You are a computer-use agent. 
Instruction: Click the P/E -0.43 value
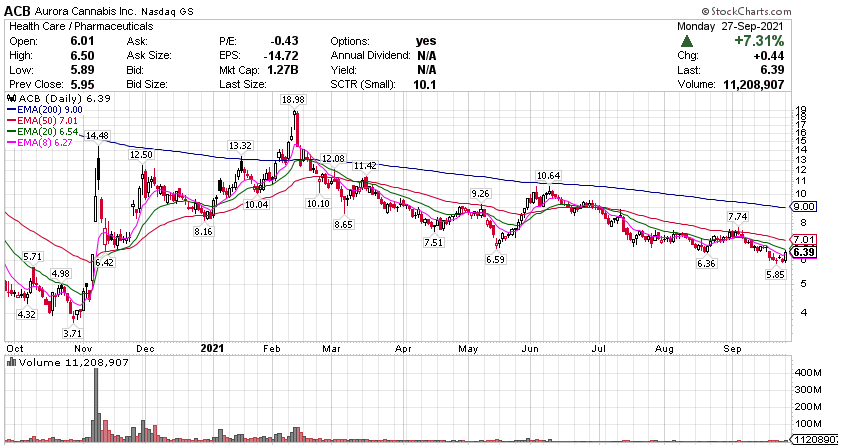(x=285, y=41)
